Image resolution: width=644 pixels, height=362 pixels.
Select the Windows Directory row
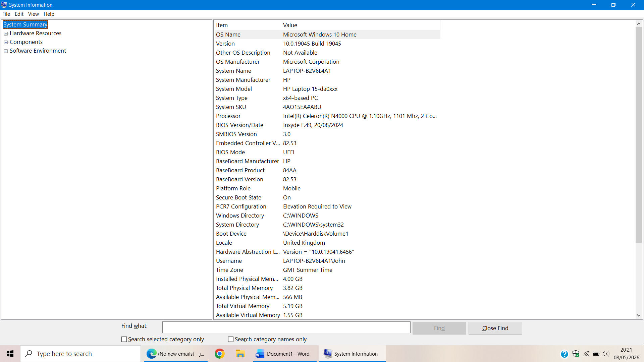coord(327,216)
